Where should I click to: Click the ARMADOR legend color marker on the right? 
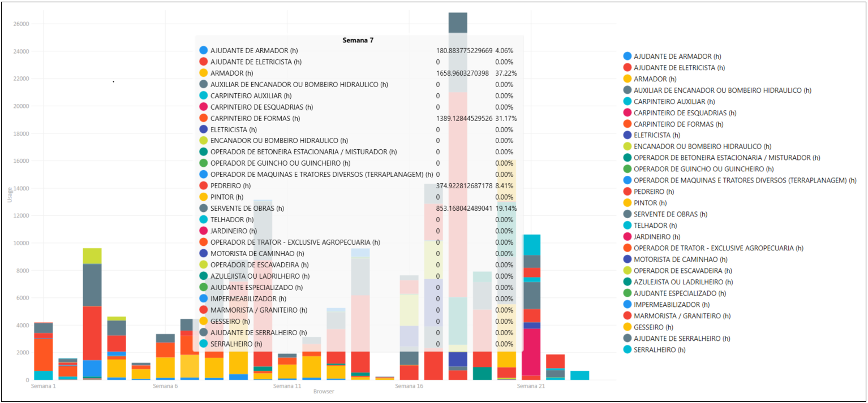(627, 79)
